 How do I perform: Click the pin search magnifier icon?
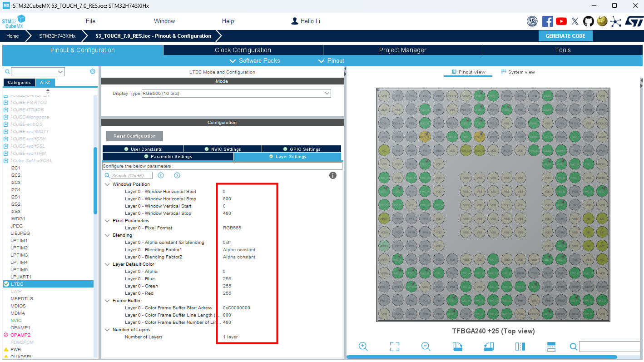click(574, 347)
